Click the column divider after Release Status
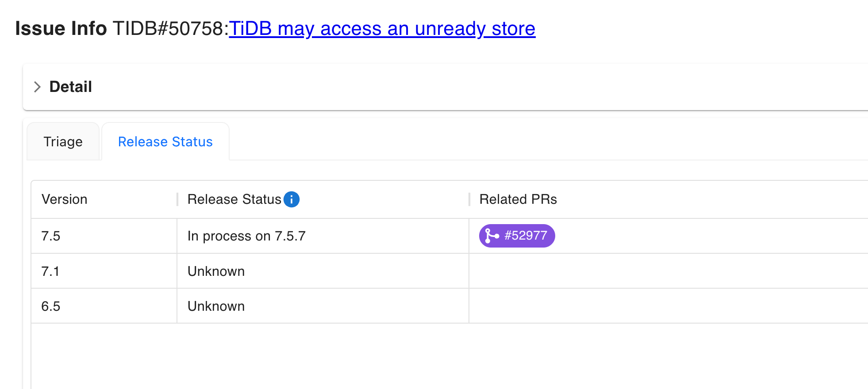 469,199
